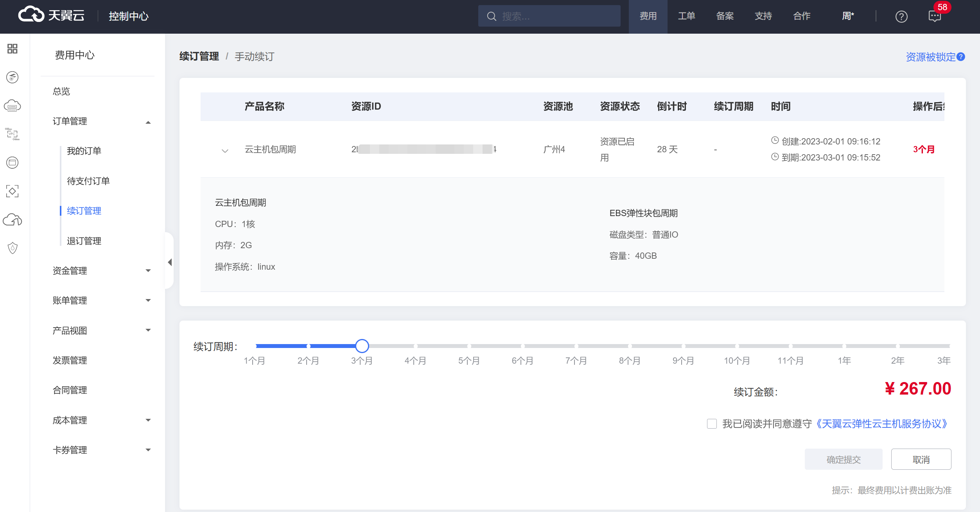Open the 工单 top menu item
The image size is (980, 512).
coord(686,16)
